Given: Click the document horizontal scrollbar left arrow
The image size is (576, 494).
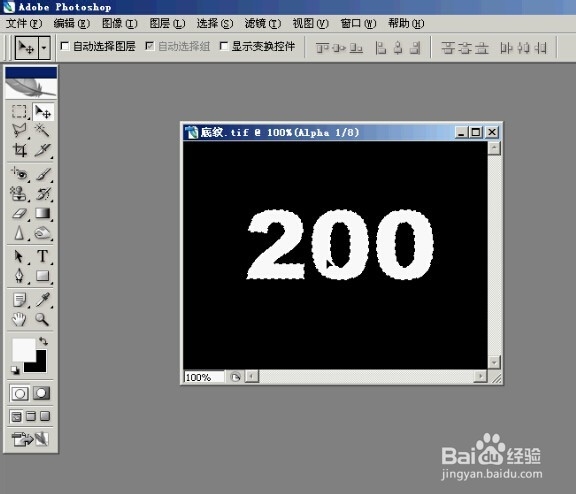Looking at the screenshot, I should (252, 376).
